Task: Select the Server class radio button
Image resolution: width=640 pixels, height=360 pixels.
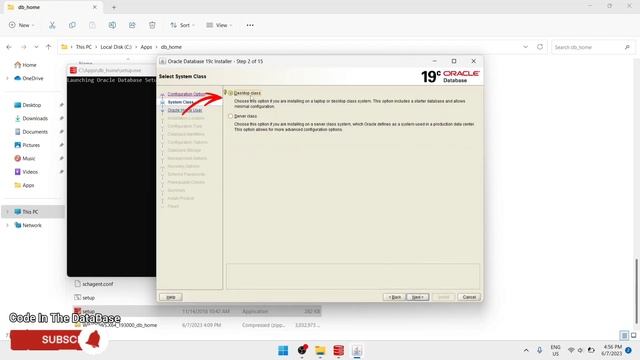Action: pos(231,116)
